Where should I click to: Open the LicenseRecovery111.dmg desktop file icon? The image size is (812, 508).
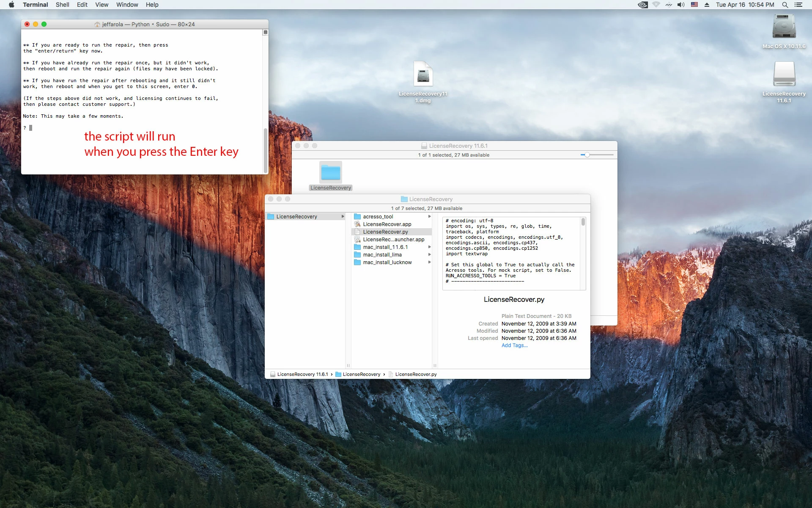[423, 75]
